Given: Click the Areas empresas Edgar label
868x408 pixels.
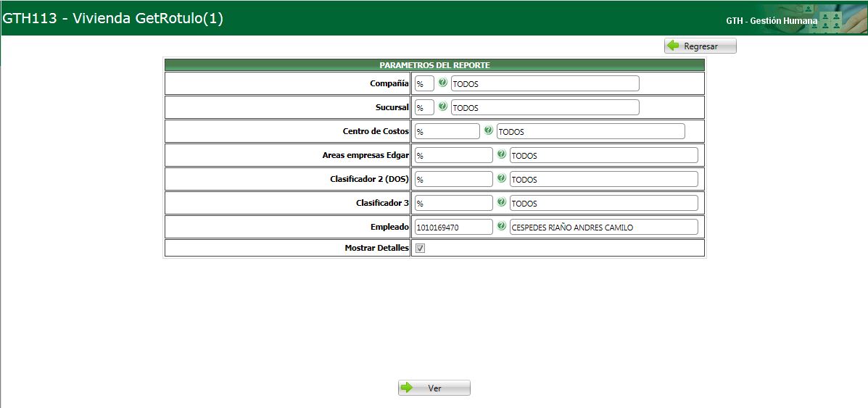Looking at the screenshot, I should point(366,155).
